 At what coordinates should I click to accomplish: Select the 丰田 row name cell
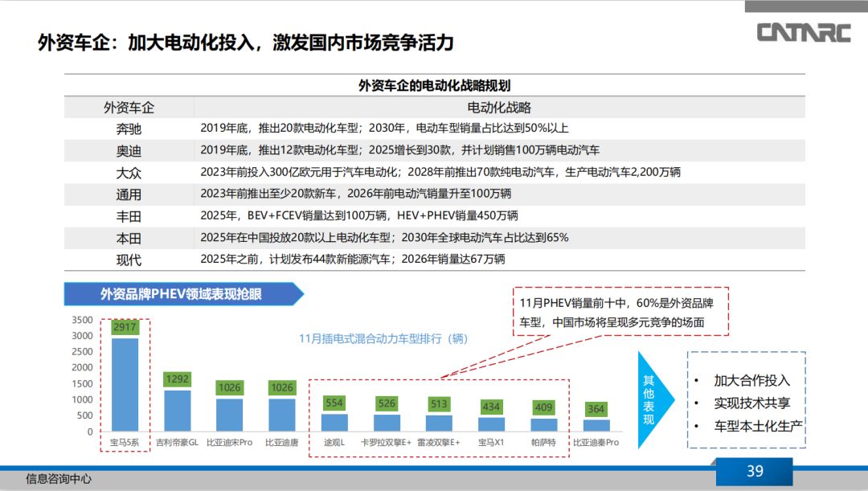[129, 216]
